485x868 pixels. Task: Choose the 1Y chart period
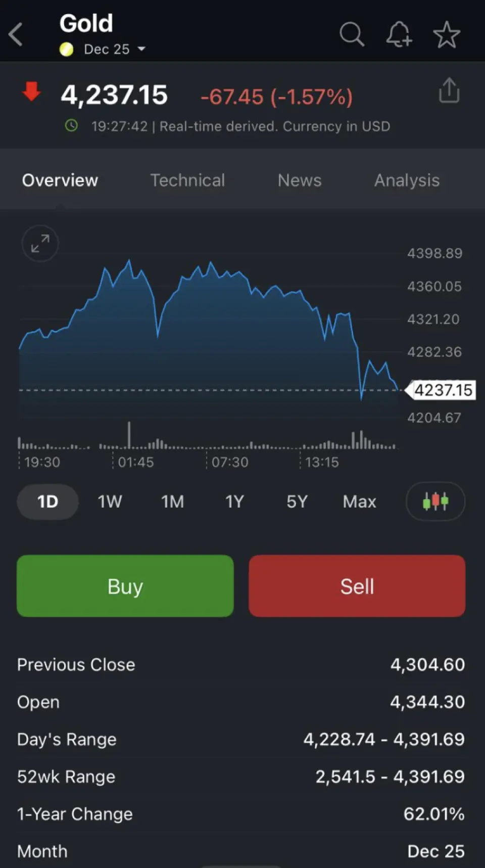coord(234,501)
